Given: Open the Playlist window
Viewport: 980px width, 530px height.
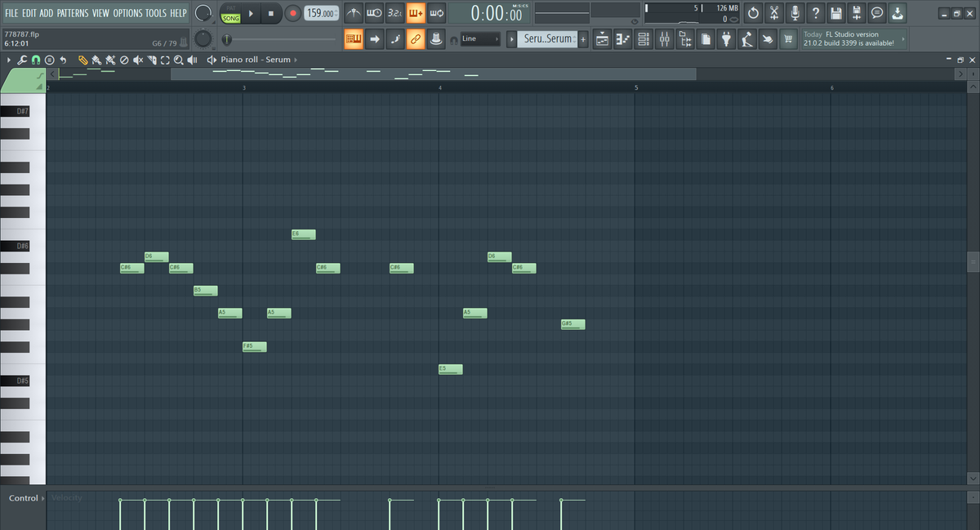Looking at the screenshot, I should coord(602,38).
